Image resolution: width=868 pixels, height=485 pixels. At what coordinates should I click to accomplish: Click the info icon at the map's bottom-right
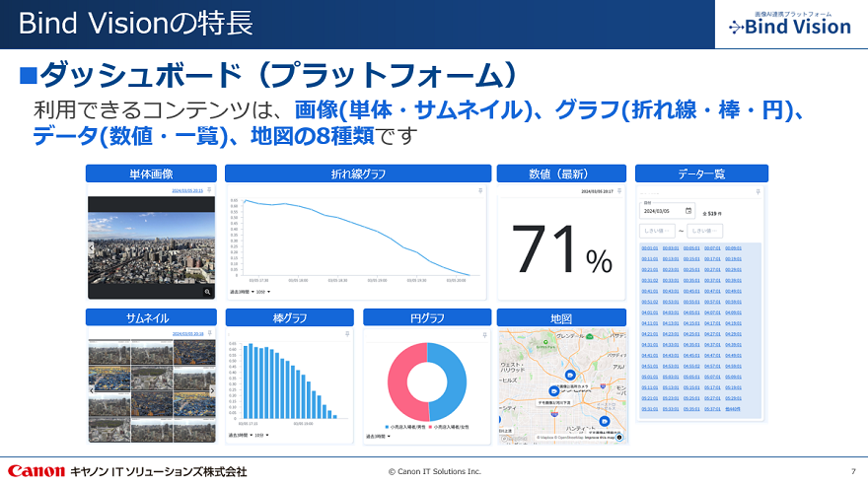pyautogui.click(x=618, y=437)
